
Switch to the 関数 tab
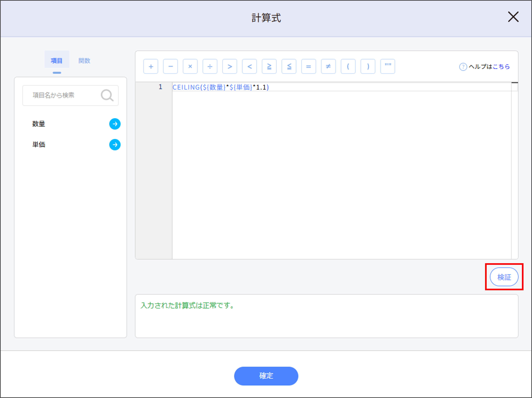(x=84, y=61)
